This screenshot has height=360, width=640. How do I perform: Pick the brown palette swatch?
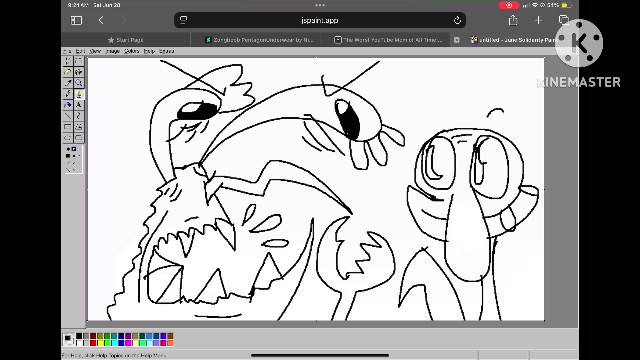point(170,336)
